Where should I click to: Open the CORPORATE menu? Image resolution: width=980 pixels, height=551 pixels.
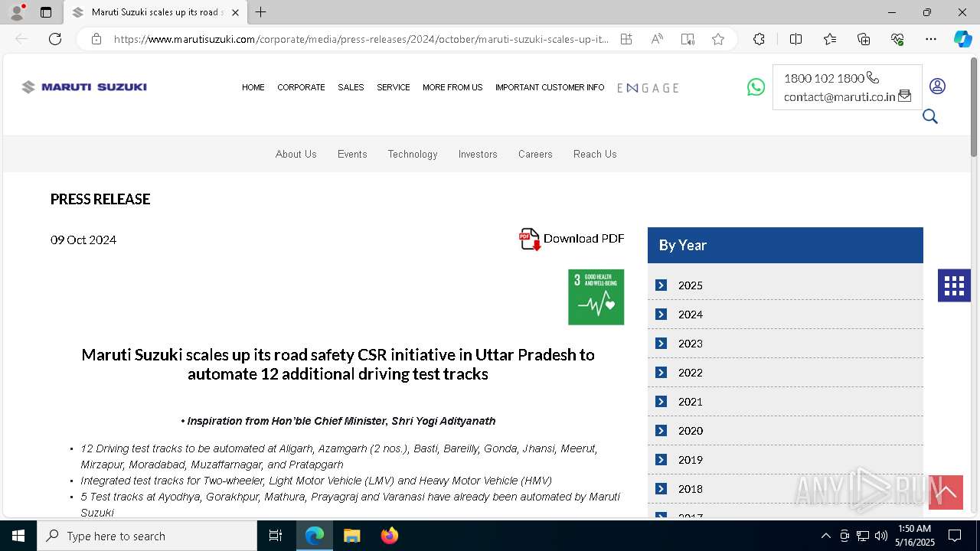pyautogui.click(x=301, y=87)
